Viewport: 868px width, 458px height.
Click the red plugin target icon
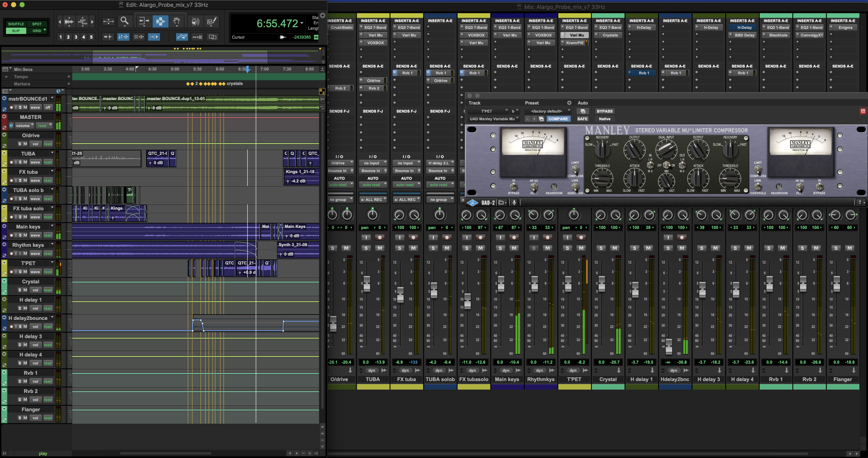(x=863, y=111)
